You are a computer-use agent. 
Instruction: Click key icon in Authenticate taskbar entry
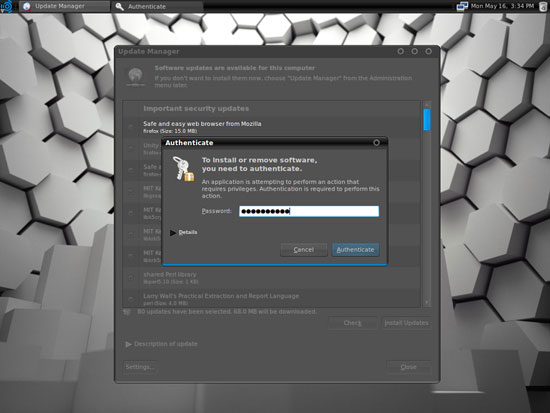click(x=120, y=6)
